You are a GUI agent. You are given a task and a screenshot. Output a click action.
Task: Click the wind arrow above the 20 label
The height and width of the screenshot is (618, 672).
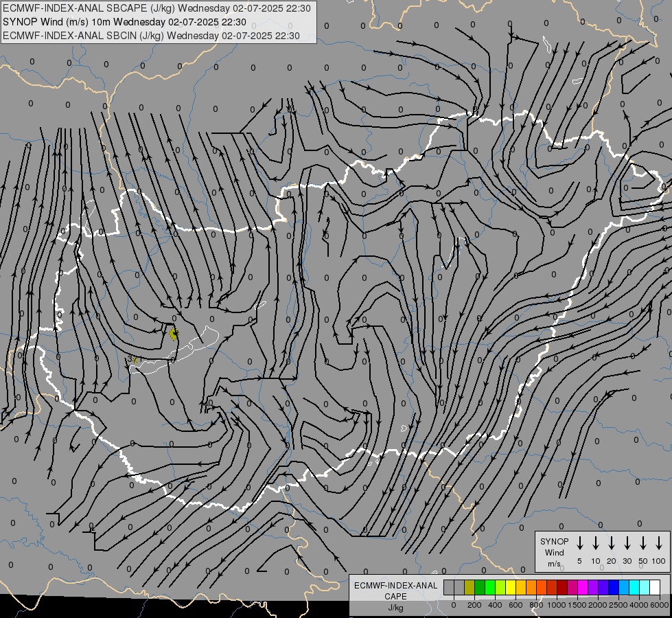[611, 542]
